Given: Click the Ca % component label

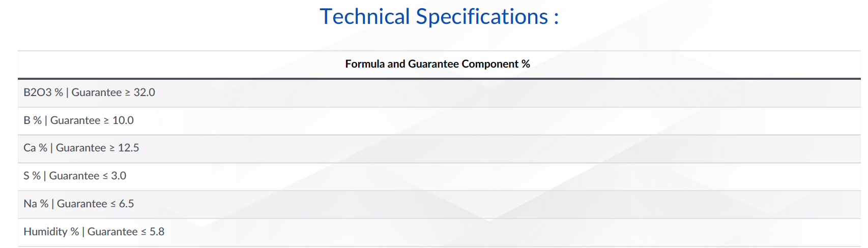Looking at the screenshot, I should tap(36, 148).
